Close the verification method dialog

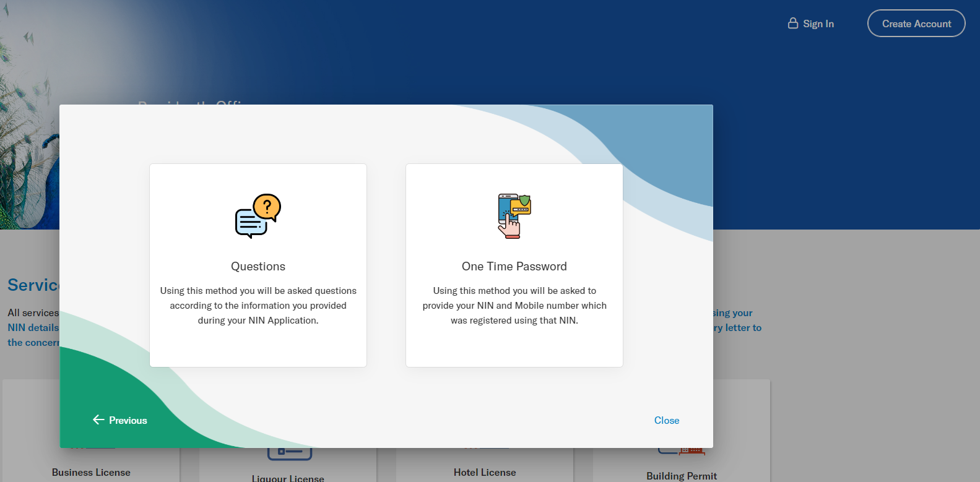pyautogui.click(x=666, y=420)
